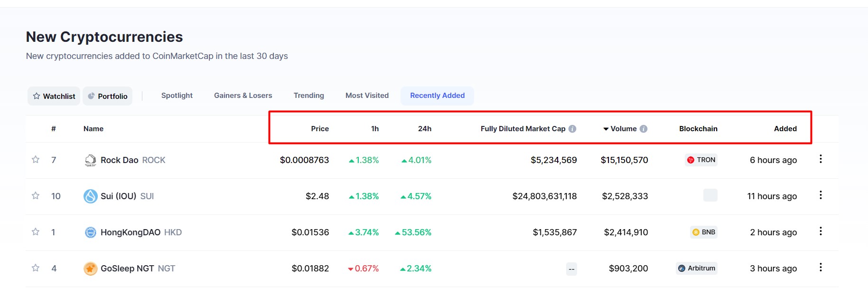Go to Gainers & Losers tab
Image resolution: width=868 pixels, height=289 pixels.
243,96
